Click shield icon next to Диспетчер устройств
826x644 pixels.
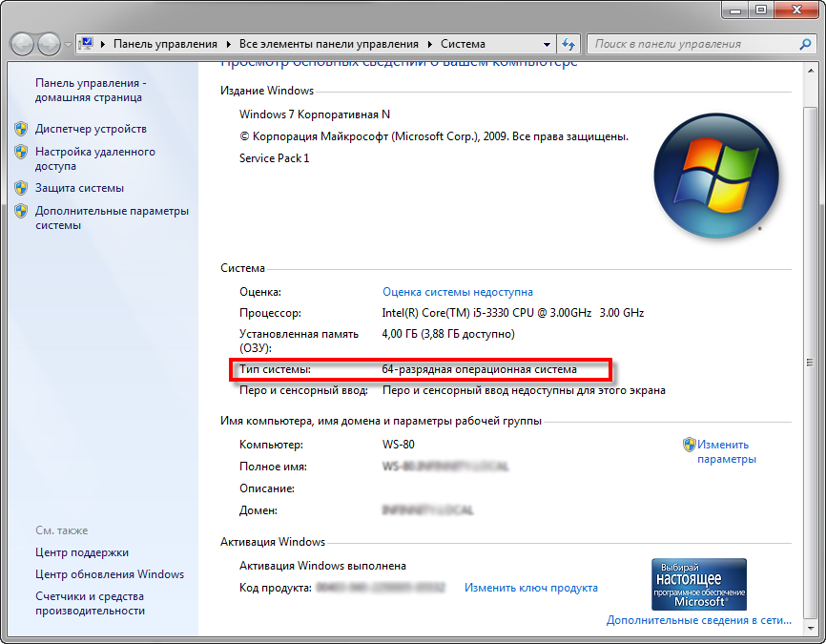click(21, 129)
